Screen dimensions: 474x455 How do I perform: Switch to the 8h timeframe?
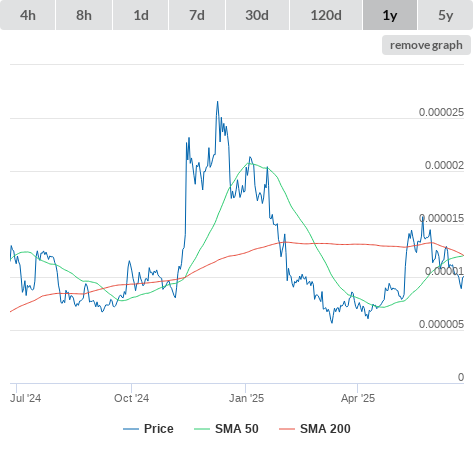pos(84,15)
